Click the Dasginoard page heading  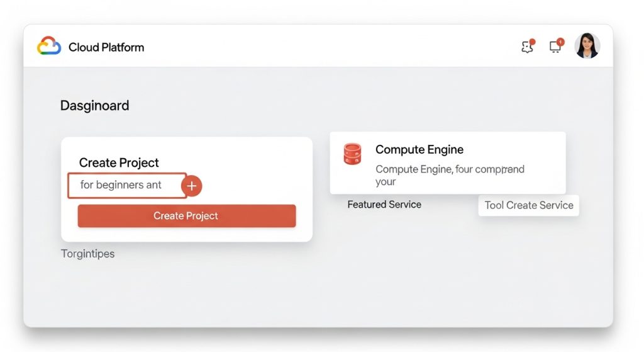pyautogui.click(x=94, y=105)
